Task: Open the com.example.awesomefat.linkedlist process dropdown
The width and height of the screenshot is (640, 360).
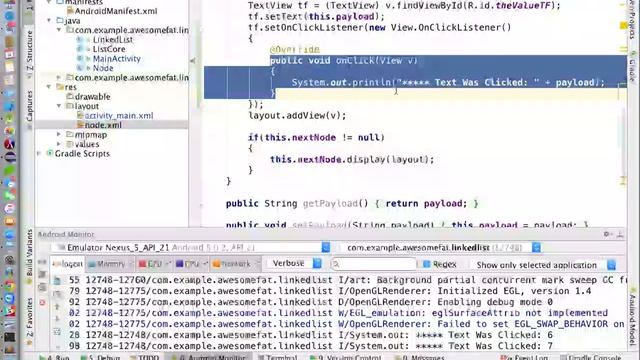Action: [x=536, y=247]
